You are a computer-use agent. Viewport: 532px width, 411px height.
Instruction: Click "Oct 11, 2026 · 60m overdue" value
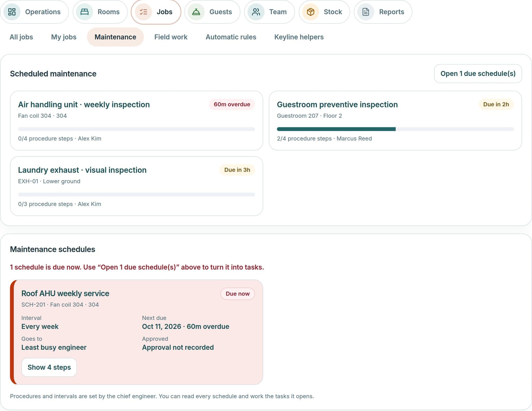186,327
